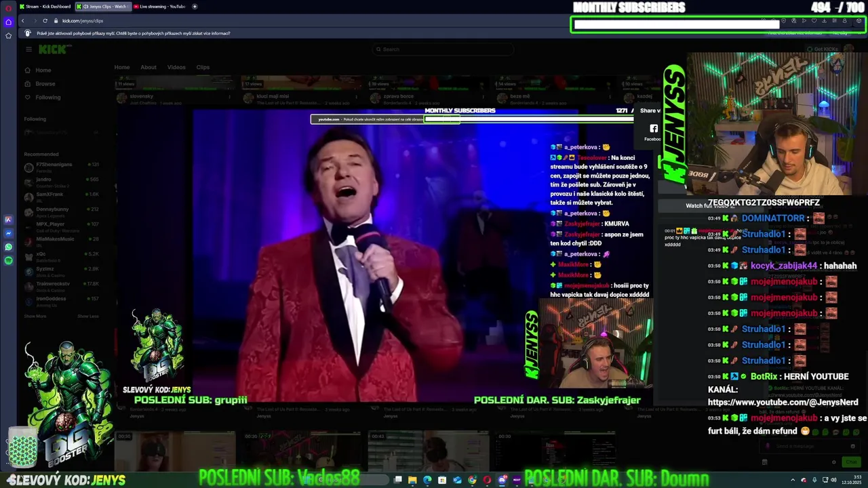Open Opera from the taskbar
Image resolution: width=868 pixels, height=488 pixels.
(x=487, y=480)
